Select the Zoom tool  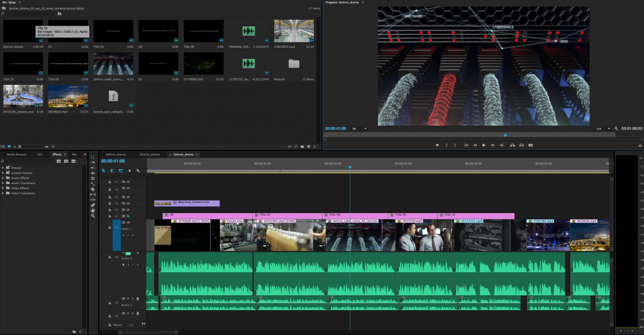tap(93, 216)
